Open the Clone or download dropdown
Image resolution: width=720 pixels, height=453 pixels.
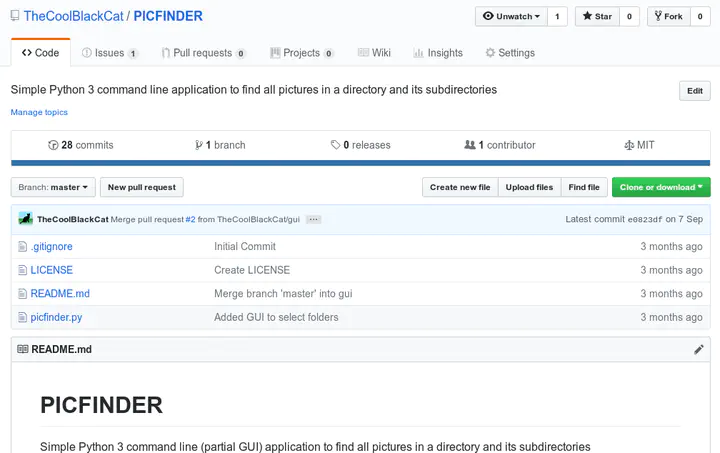coord(661,187)
